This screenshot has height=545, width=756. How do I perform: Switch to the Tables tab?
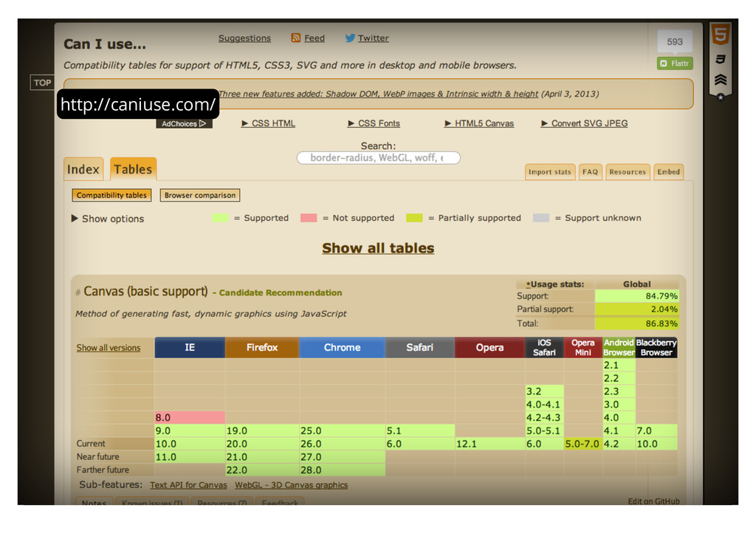pyautogui.click(x=133, y=169)
